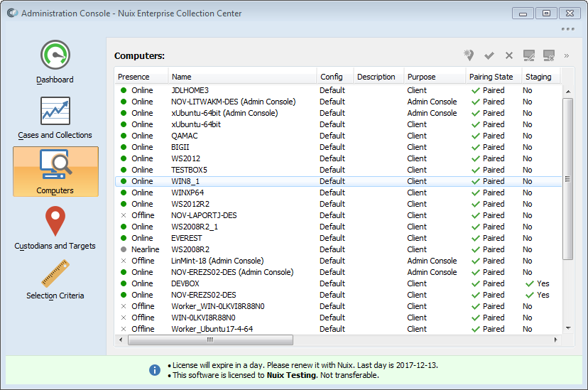Click the horizontal scrollbar thumb
Image resolution: width=588 pixels, height=390 pixels.
(x=210, y=340)
